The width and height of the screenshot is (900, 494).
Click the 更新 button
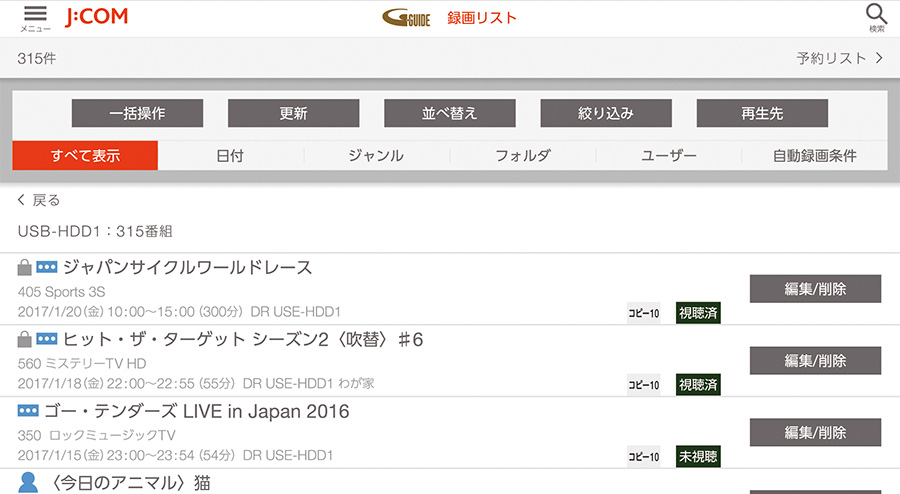[293, 113]
